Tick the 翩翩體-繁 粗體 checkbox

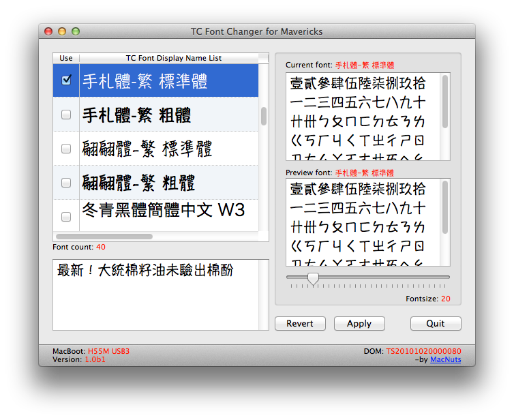click(66, 183)
